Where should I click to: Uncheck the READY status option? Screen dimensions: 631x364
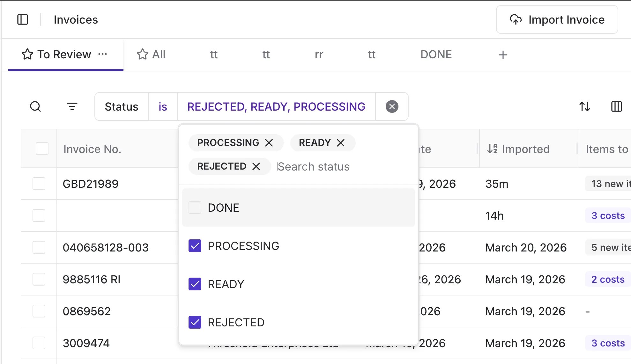pos(195,284)
